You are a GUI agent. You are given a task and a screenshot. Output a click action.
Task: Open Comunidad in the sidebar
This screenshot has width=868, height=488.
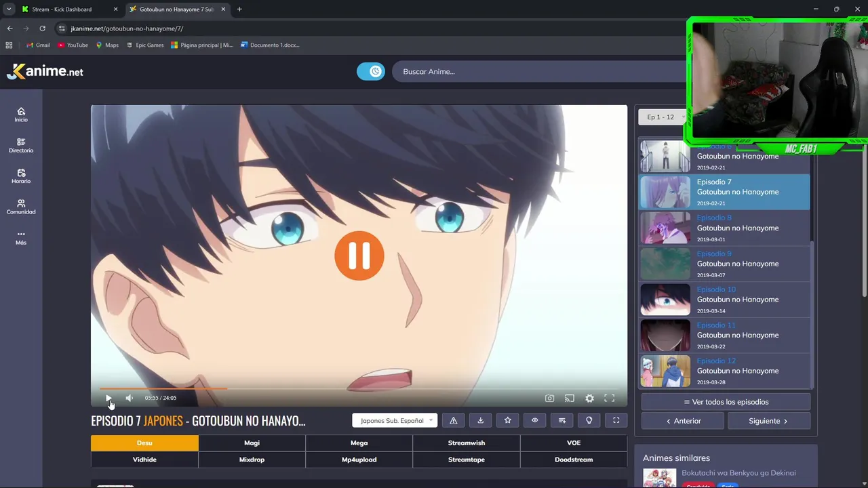pyautogui.click(x=21, y=207)
